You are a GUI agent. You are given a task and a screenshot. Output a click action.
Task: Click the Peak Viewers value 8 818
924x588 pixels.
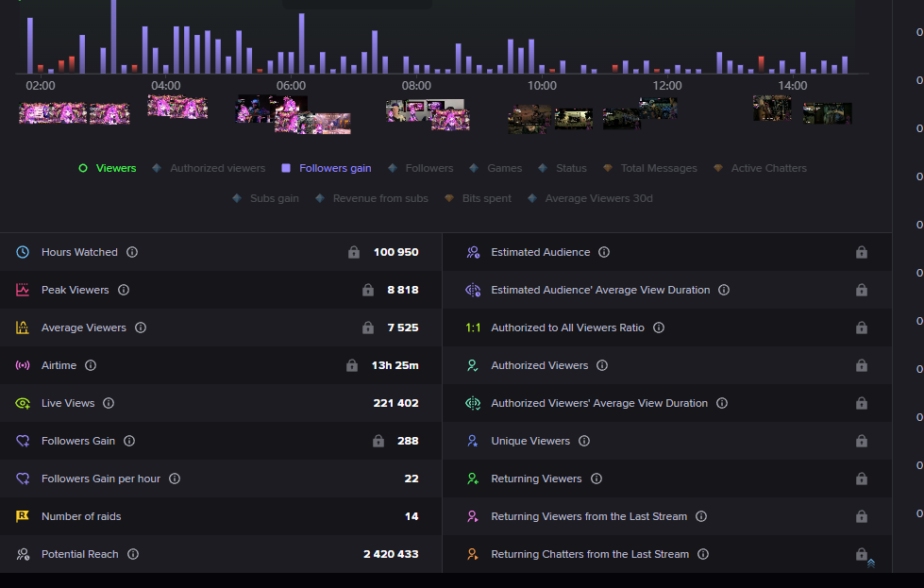click(x=403, y=290)
